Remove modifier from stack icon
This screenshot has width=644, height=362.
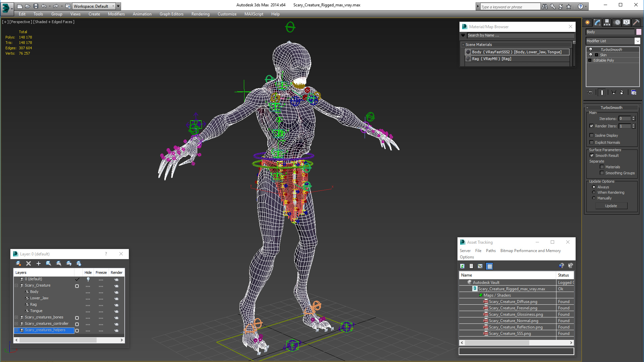click(622, 93)
